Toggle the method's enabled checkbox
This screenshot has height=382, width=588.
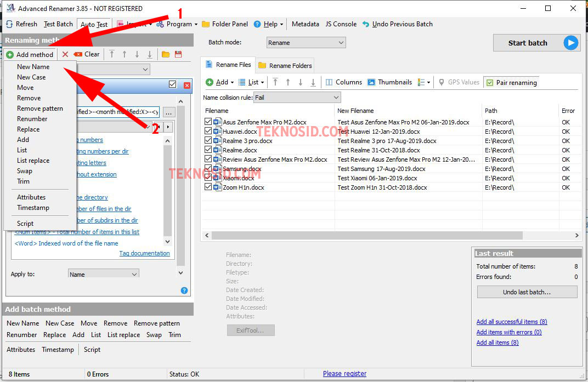(172, 84)
